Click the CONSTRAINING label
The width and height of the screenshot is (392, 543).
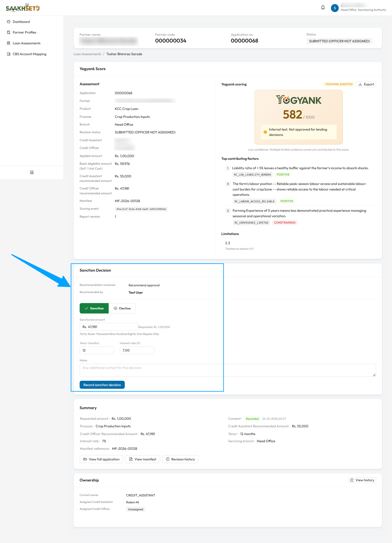click(x=285, y=223)
